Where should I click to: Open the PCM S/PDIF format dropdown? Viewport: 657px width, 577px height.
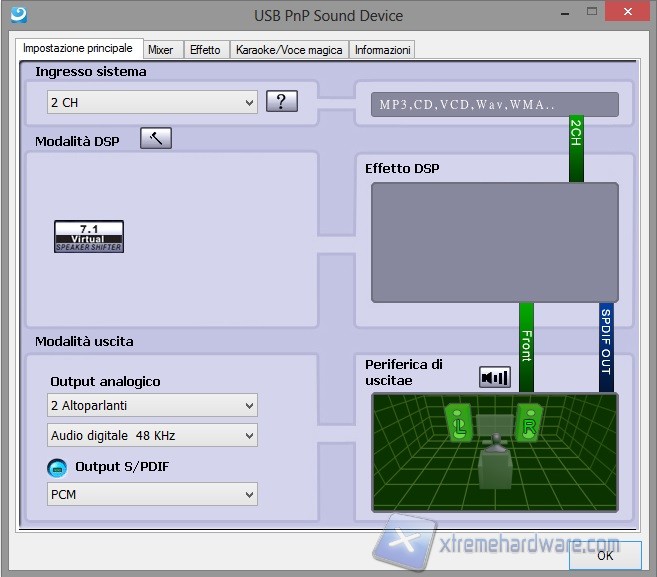(x=152, y=494)
